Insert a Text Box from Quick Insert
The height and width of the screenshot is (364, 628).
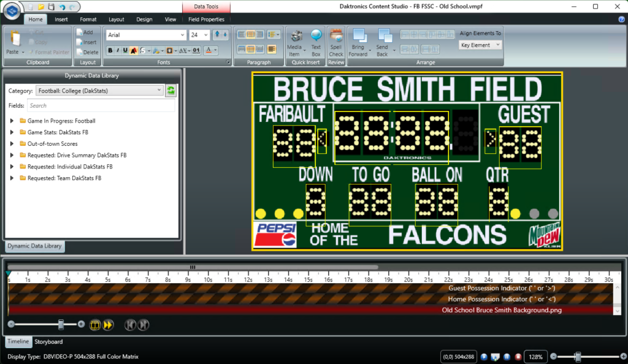coord(316,37)
